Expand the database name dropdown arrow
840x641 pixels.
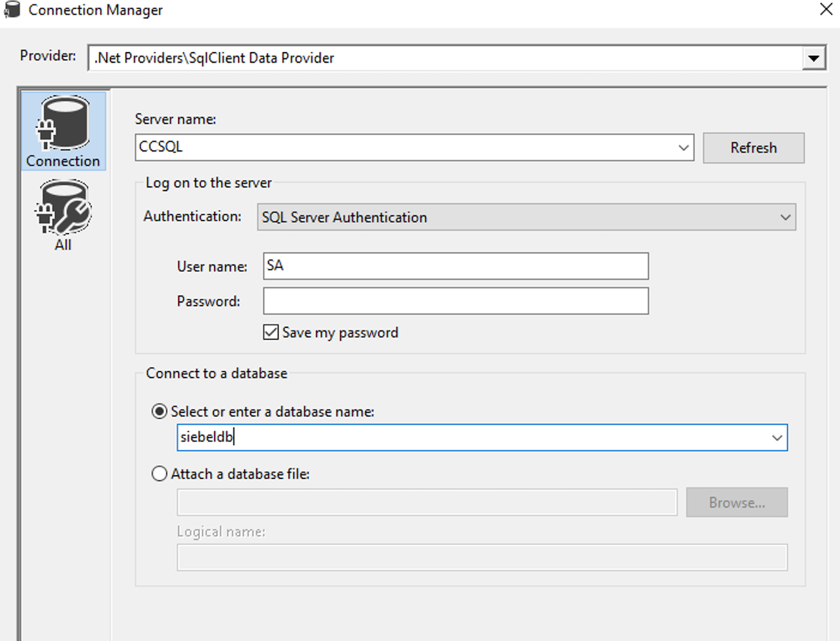click(777, 438)
